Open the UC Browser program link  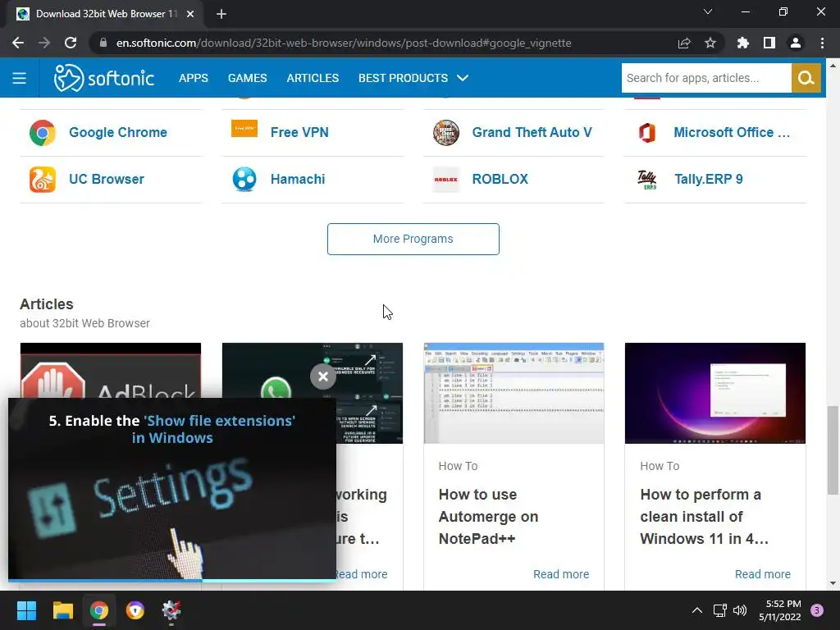[x=107, y=179]
